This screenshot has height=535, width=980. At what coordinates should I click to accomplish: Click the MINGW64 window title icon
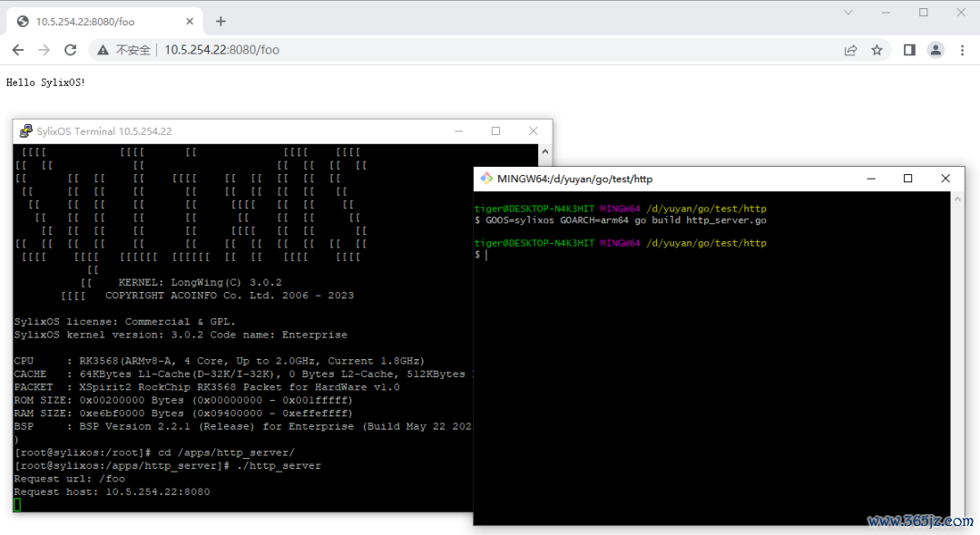pyautogui.click(x=486, y=179)
